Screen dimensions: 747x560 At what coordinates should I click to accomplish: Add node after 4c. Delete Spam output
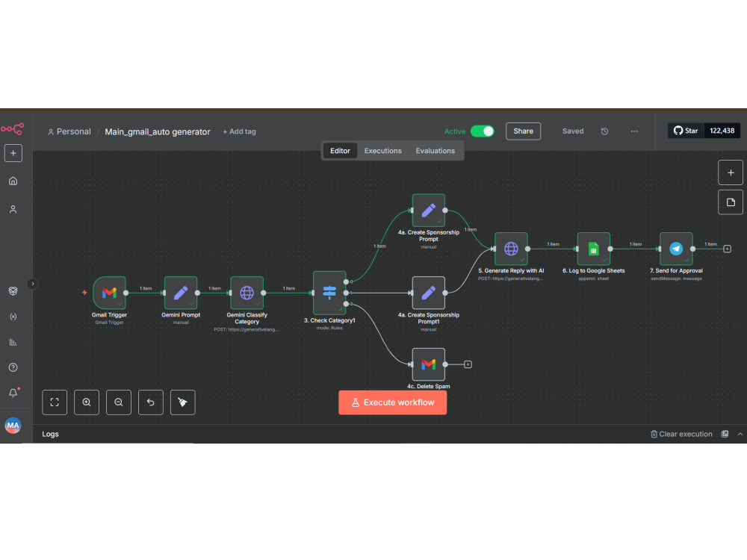pyautogui.click(x=468, y=364)
